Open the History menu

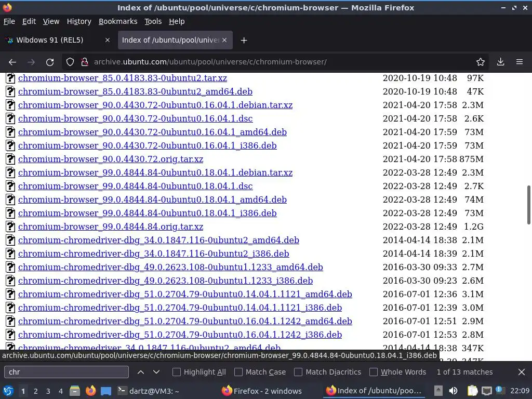pos(79,21)
